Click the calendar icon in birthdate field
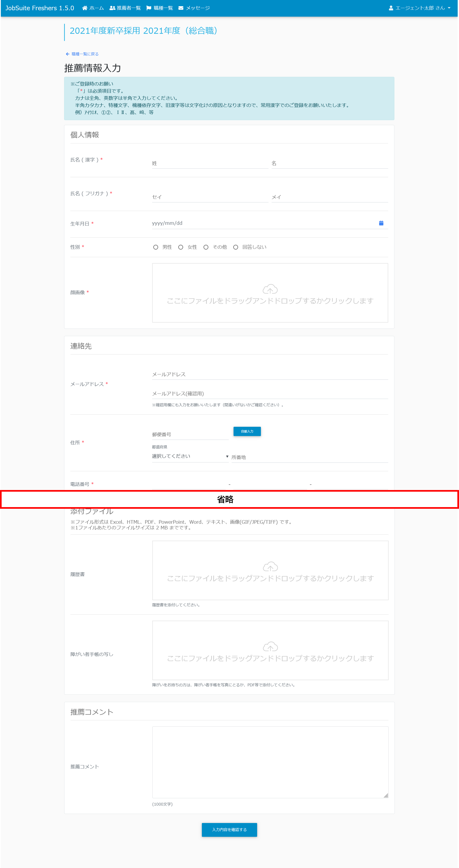The height and width of the screenshot is (868, 459). click(x=381, y=223)
